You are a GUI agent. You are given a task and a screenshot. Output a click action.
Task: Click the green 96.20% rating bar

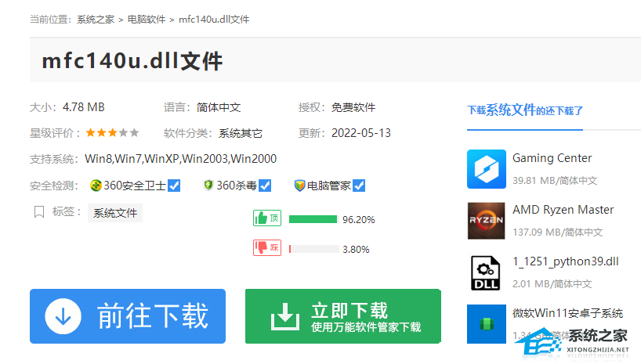tap(313, 219)
